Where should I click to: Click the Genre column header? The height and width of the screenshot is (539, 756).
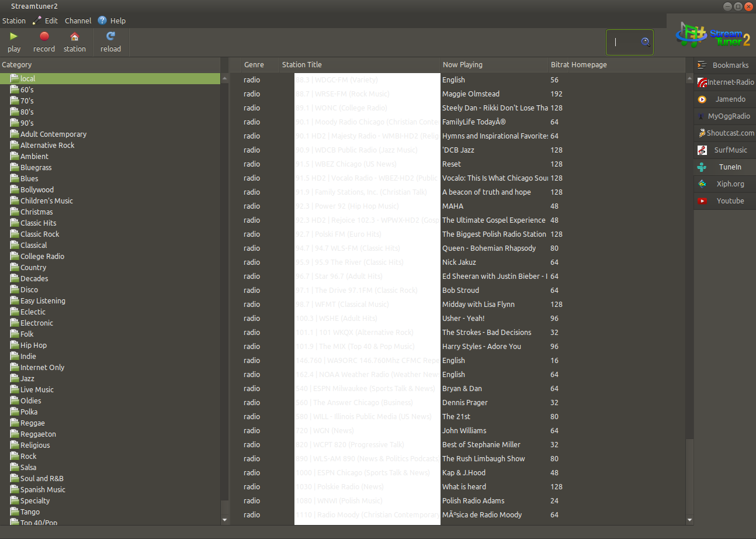pos(254,65)
